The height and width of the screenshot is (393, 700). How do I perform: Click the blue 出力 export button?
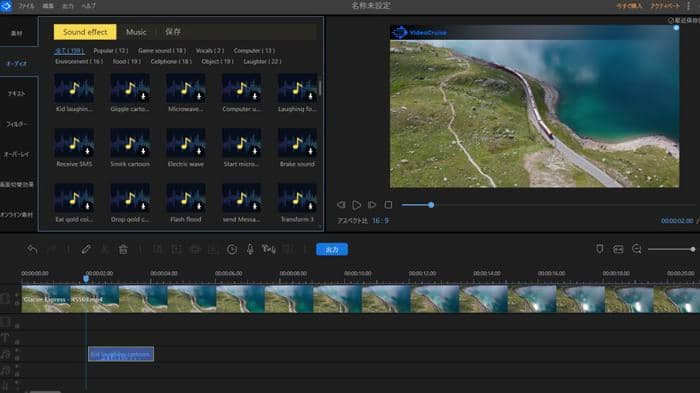pos(332,249)
